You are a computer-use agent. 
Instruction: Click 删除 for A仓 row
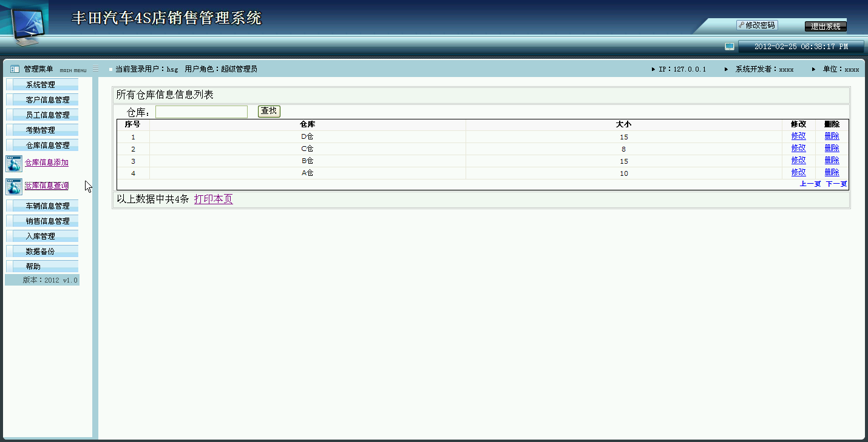pos(832,173)
